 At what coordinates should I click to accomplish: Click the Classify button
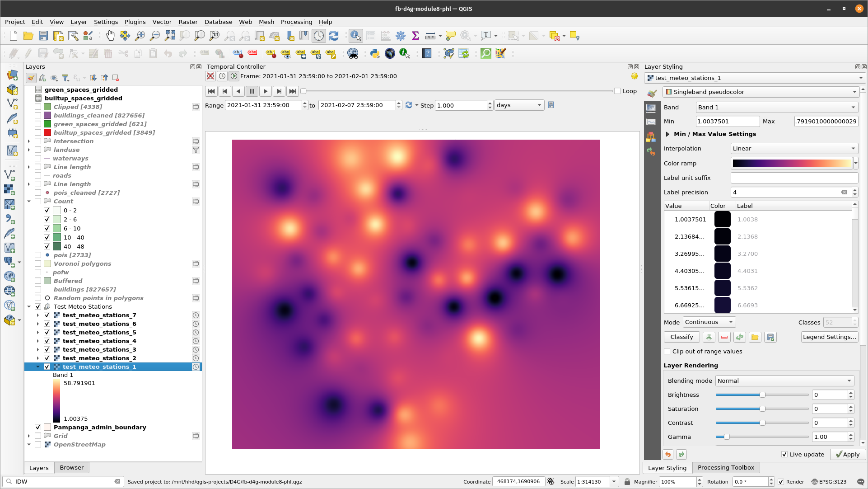tap(681, 337)
